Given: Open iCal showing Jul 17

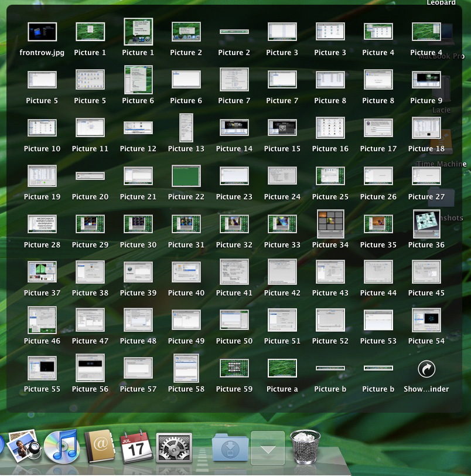Looking at the screenshot, I should coord(136,446).
